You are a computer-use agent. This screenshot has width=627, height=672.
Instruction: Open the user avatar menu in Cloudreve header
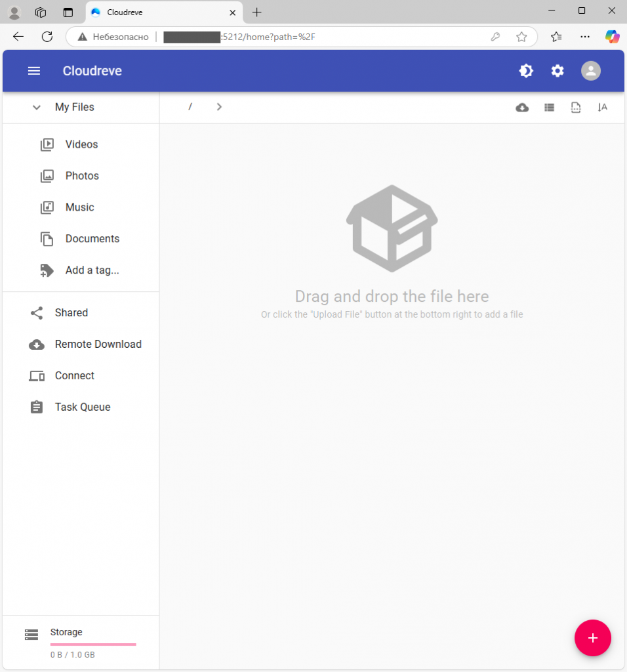(x=590, y=71)
